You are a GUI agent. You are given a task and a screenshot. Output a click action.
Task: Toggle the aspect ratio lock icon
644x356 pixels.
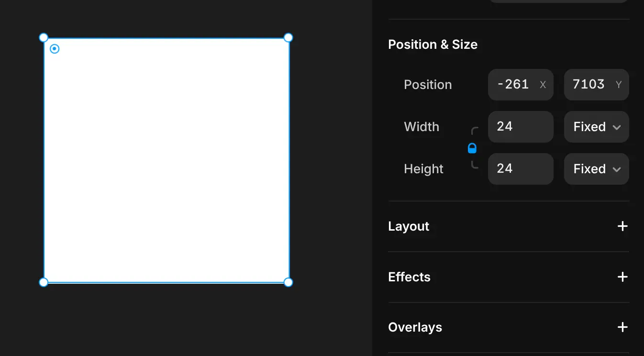tap(472, 148)
